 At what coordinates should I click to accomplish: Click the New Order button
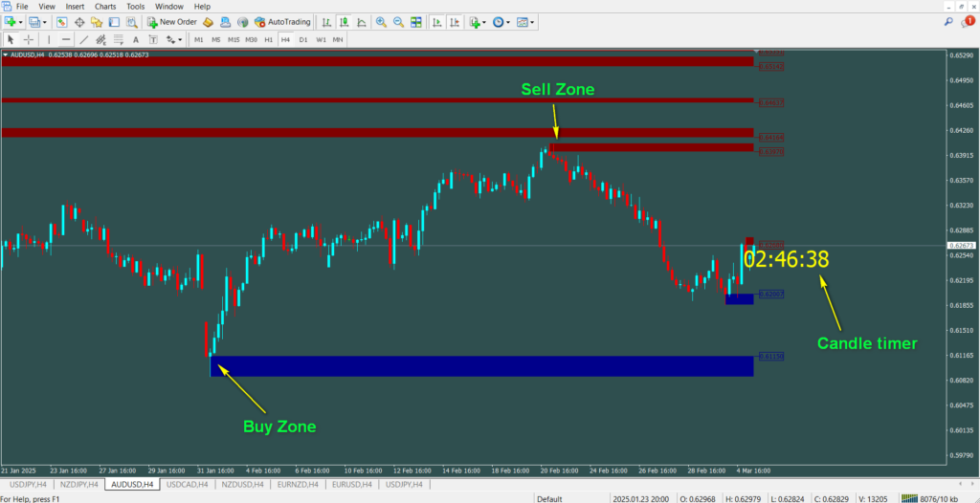[x=172, y=23]
